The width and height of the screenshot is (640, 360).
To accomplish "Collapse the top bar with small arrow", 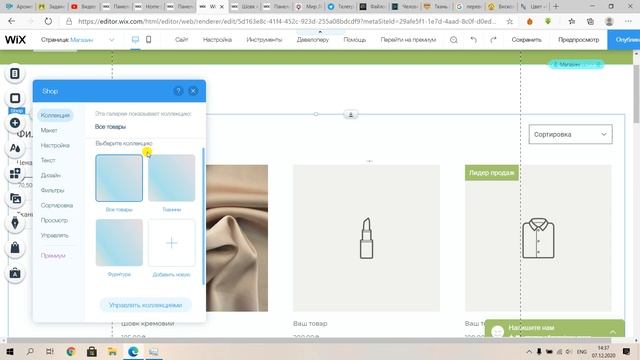I will [320, 31].
